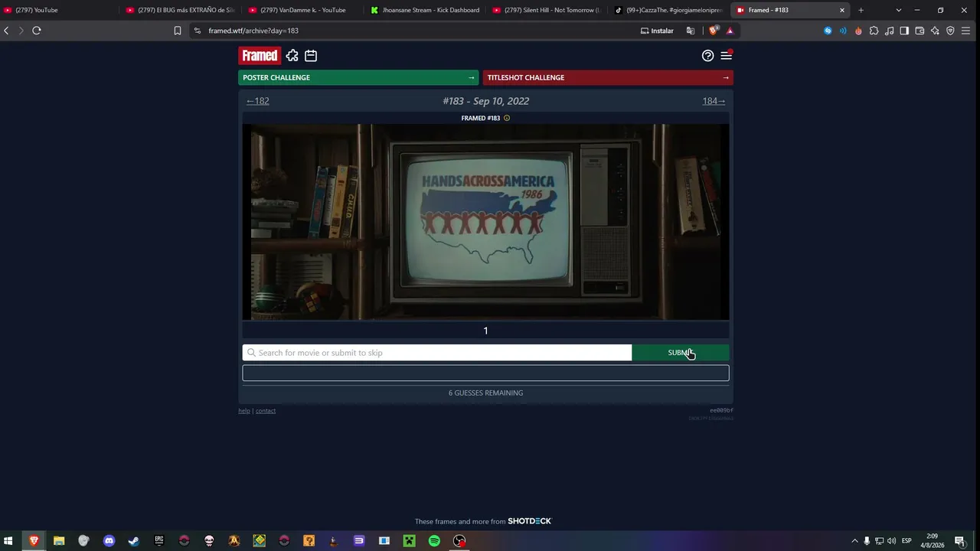Screen dimensions: 980x551
Task: Click the movie frame image
Action: click(x=485, y=222)
